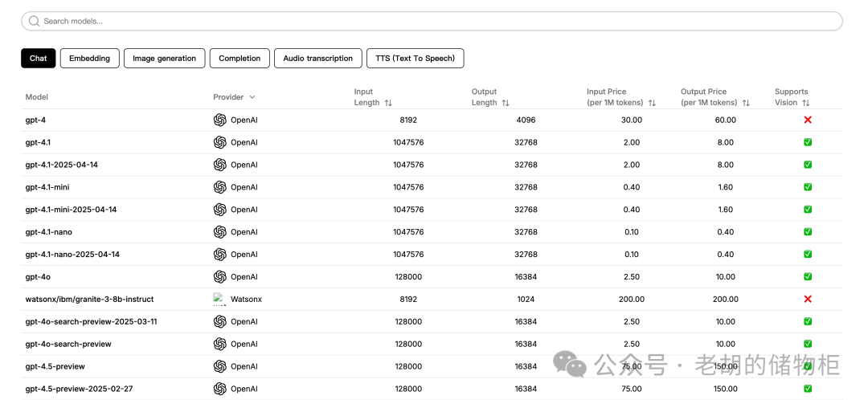Click OpenAI logo in gpt-4.1 row
The width and height of the screenshot is (868, 400).
(219, 142)
